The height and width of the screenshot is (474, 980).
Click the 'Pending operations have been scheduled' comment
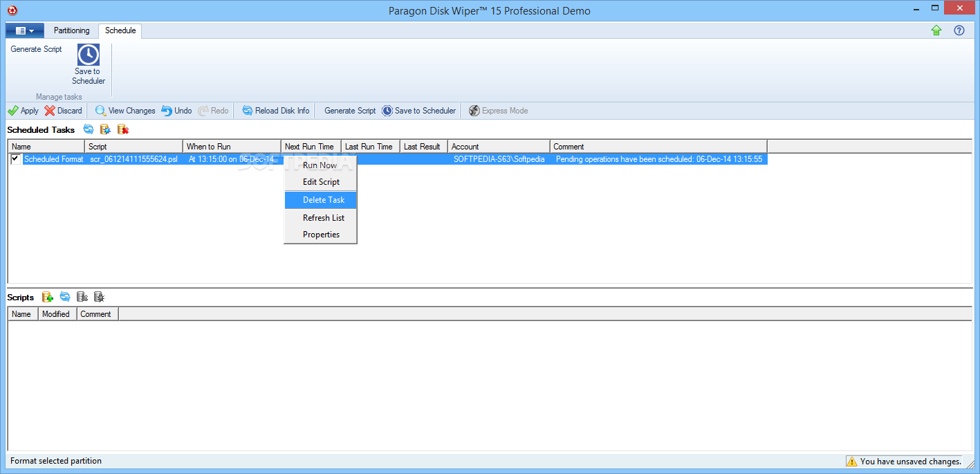point(659,159)
